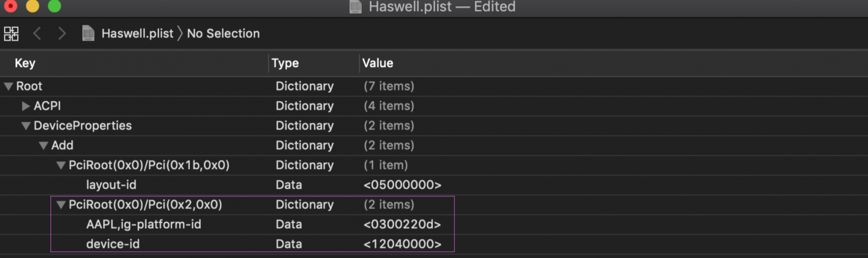Viewport: 868px width, 258px height.
Task: Go forward using the right chevron
Action: tap(62, 33)
